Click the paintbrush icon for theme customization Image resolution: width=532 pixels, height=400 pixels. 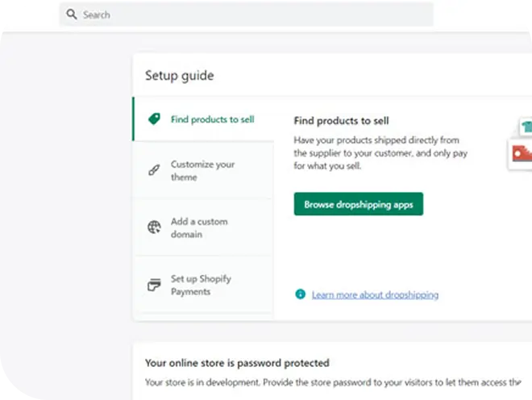[154, 170]
